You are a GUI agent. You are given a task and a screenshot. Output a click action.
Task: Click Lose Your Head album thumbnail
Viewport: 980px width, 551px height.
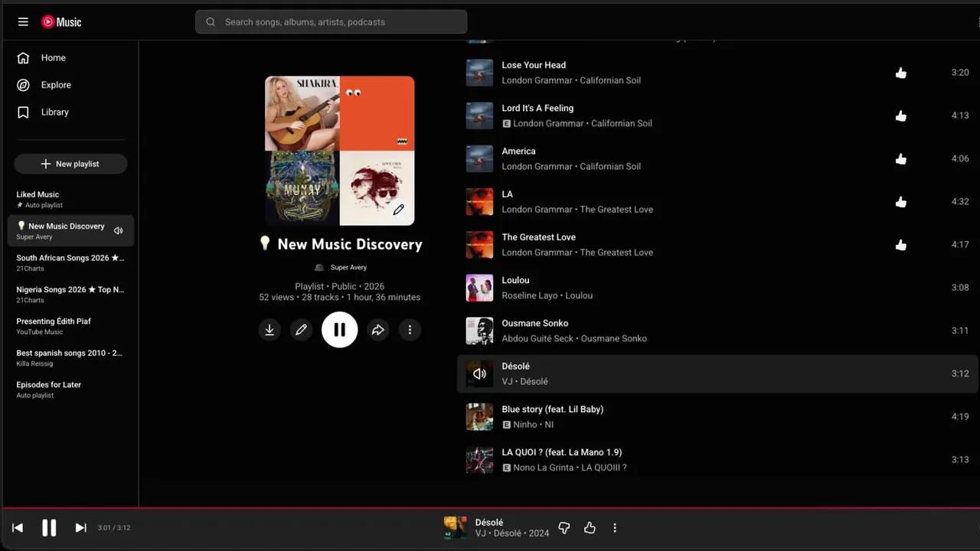click(x=479, y=73)
